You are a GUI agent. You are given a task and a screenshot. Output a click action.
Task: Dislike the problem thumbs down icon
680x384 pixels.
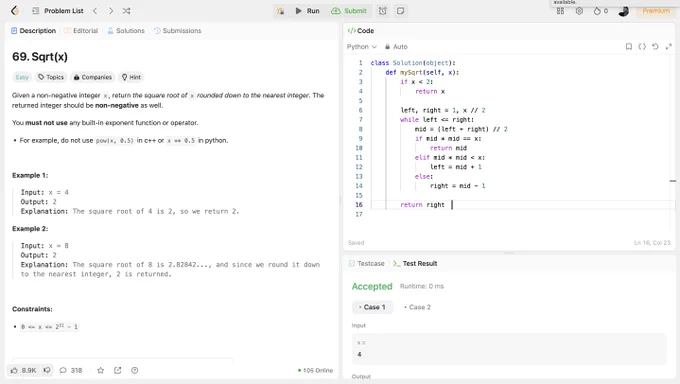[47, 370]
